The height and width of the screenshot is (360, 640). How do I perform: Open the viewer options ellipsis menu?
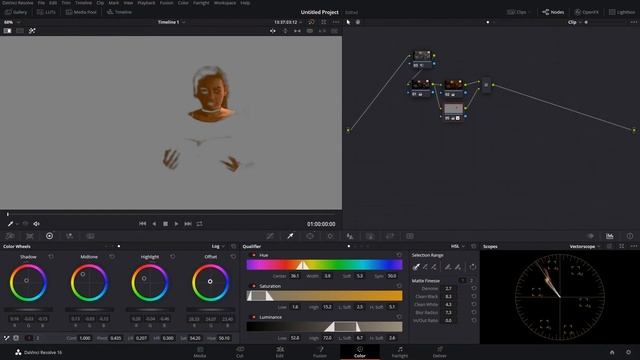(336, 22)
